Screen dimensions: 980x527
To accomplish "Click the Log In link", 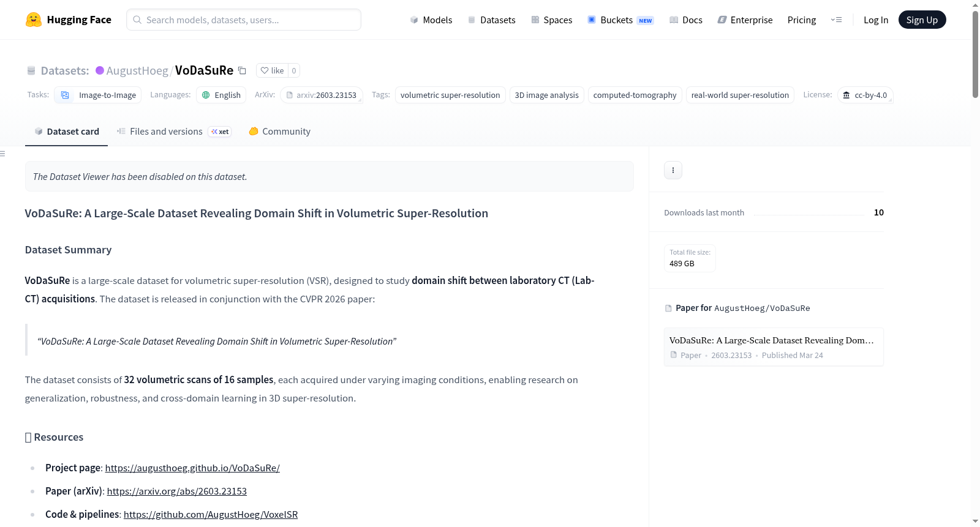I will tap(876, 20).
